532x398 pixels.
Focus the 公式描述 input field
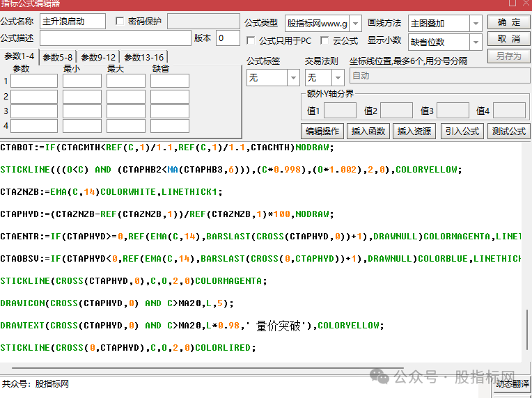click(x=116, y=38)
